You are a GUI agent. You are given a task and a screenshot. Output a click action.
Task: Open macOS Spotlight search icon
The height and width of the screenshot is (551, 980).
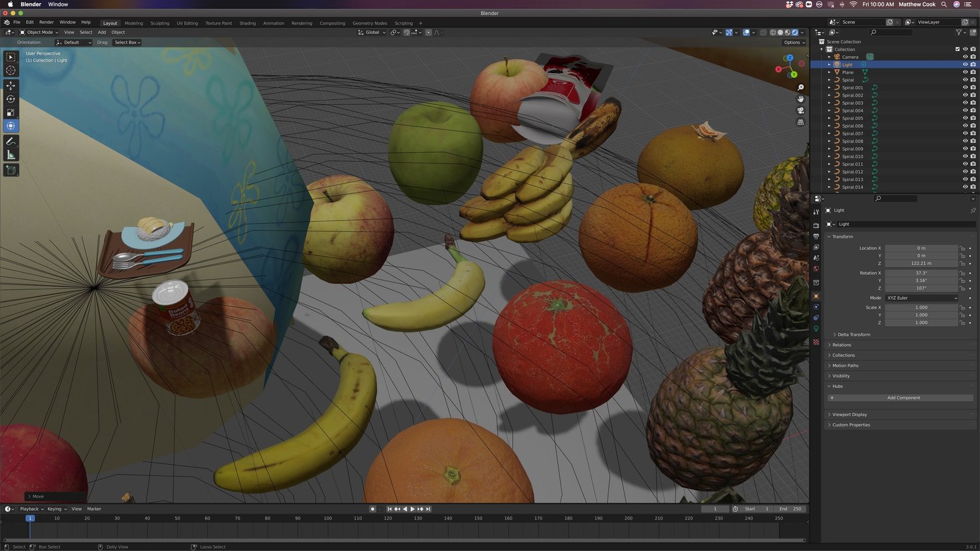pos(944,4)
